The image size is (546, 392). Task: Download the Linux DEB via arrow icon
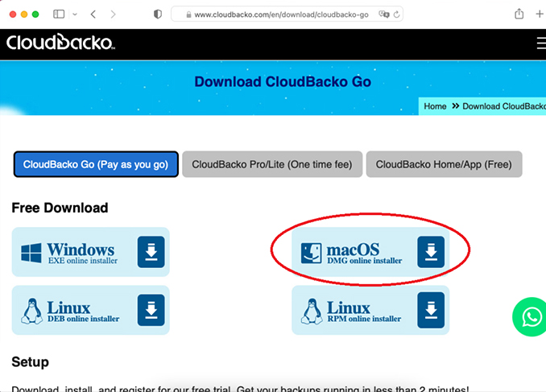coord(151,310)
